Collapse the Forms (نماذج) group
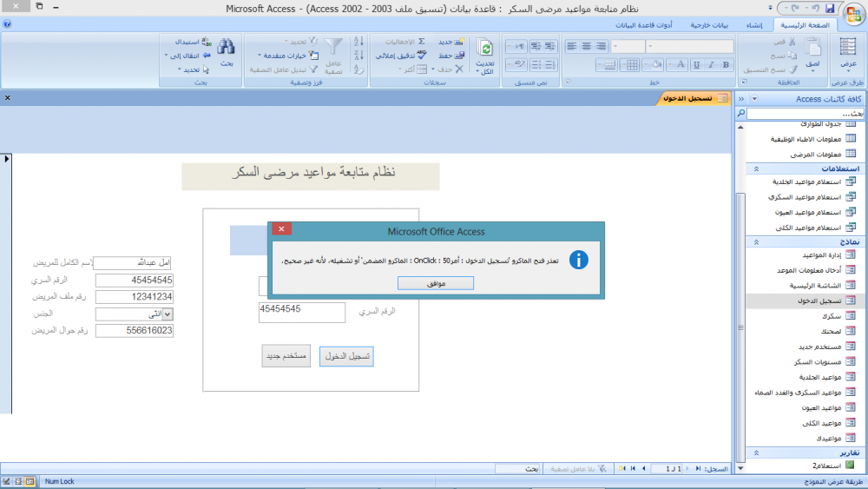This screenshot has width=868, height=489. point(756,242)
